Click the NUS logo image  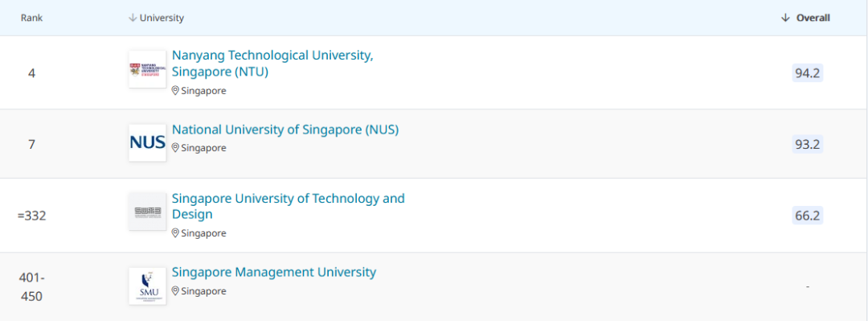coord(147,143)
